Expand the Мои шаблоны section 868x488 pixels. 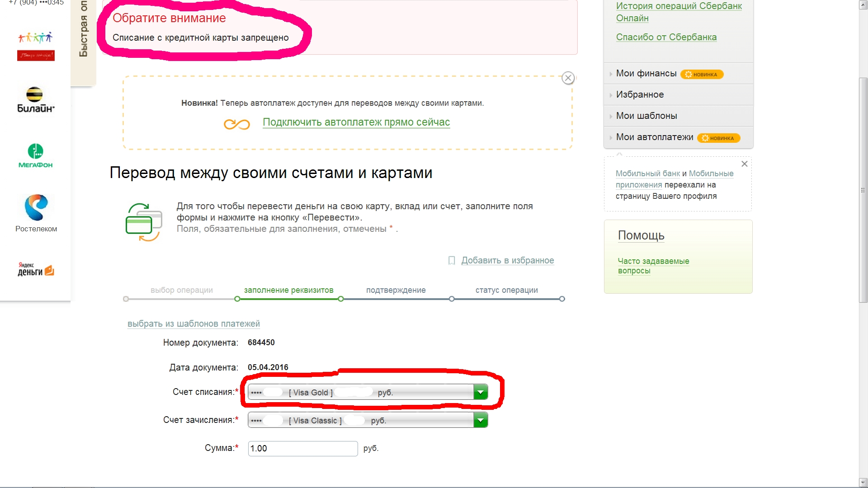tap(646, 116)
